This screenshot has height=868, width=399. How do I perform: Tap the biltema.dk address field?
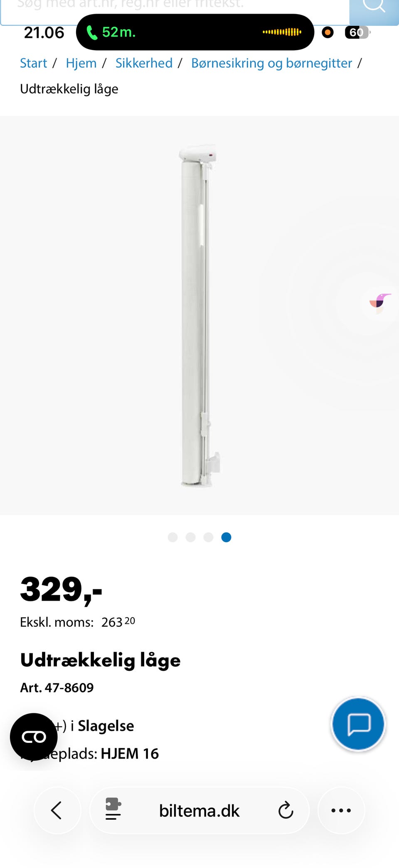click(199, 810)
